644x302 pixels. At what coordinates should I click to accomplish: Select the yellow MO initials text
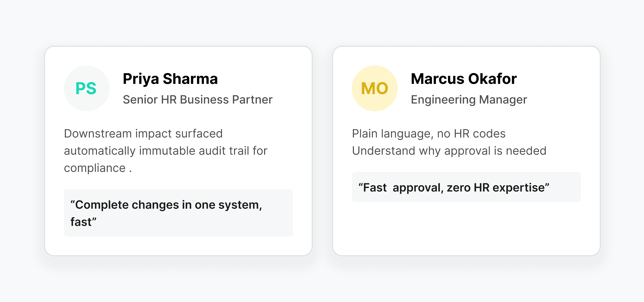click(375, 89)
